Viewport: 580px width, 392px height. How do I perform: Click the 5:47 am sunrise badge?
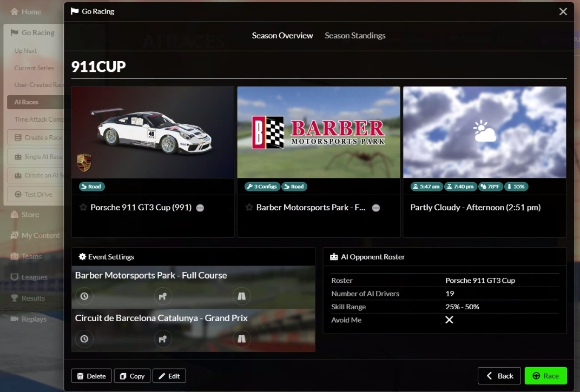click(426, 187)
